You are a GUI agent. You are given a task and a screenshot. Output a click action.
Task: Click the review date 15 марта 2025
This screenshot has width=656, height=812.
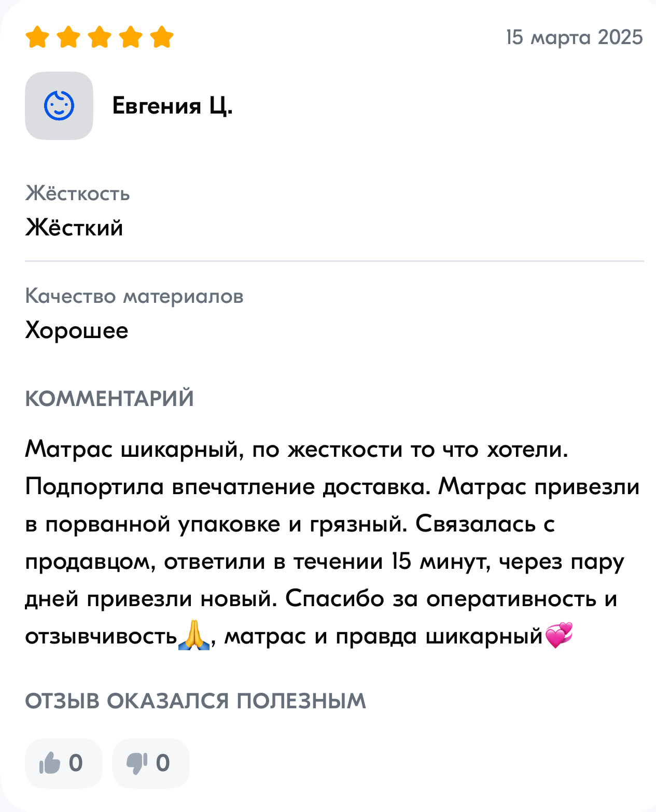(x=574, y=37)
